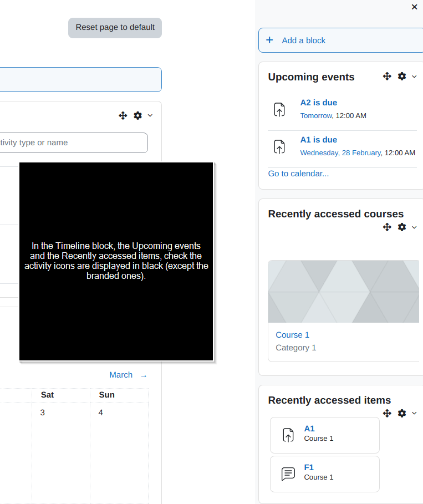423x504 pixels.
Task: Expand Recently accessed items actions chevron
Action: tap(414, 414)
